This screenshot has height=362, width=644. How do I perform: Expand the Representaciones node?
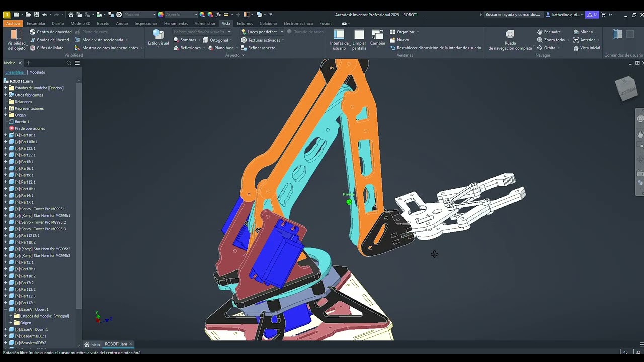pos(6,108)
